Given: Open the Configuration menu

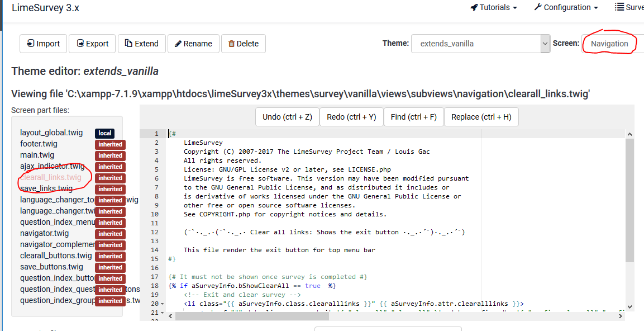Looking at the screenshot, I should point(566,7).
